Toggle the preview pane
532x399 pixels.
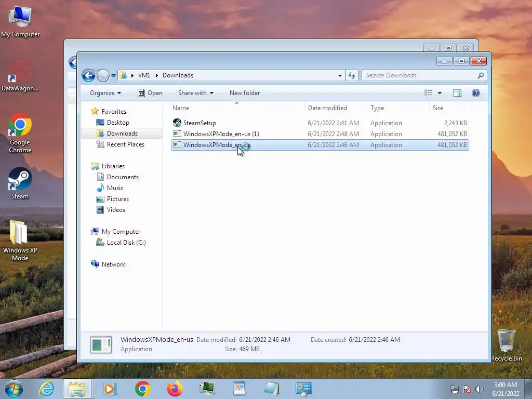click(x=457, y=93)
